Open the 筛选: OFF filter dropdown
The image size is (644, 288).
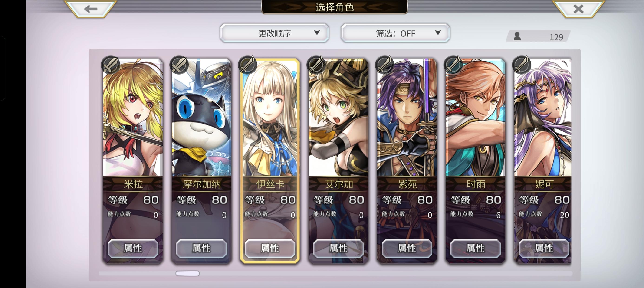pyautogui.click(x=395, y=33)
